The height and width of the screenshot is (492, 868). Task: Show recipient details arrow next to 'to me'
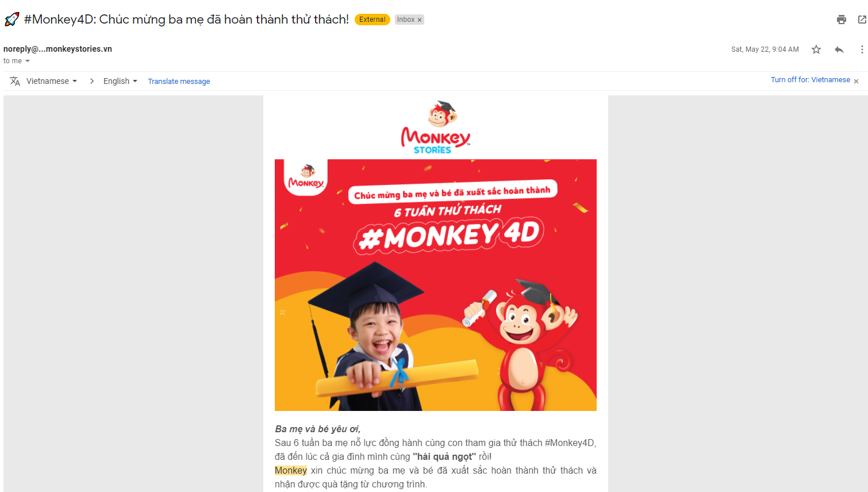click(x=28, y=61)
